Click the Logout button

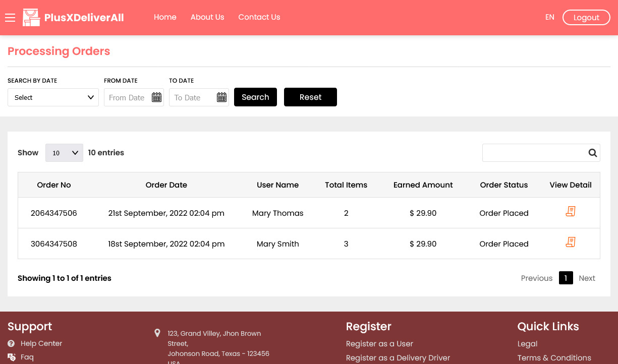point(586,18)
